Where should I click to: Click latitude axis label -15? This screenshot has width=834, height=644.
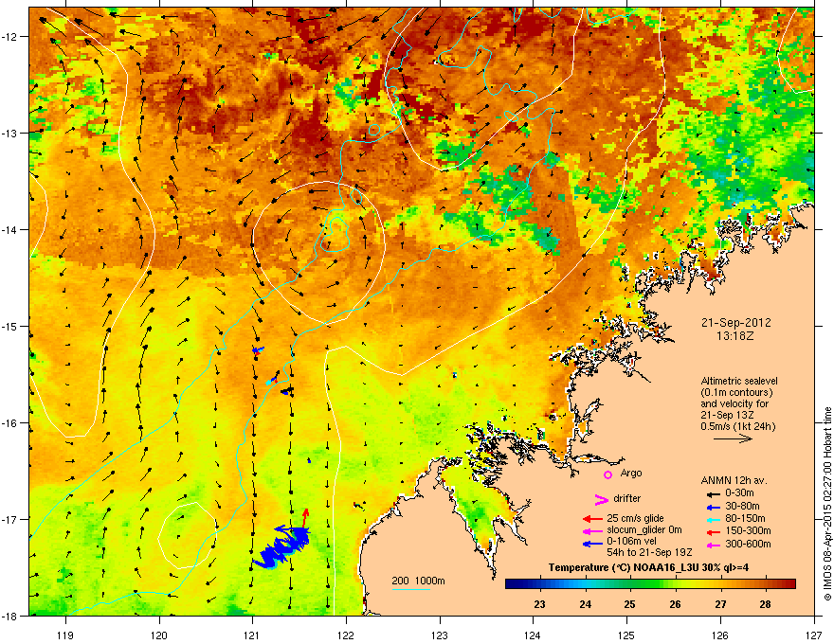point(10,326)
